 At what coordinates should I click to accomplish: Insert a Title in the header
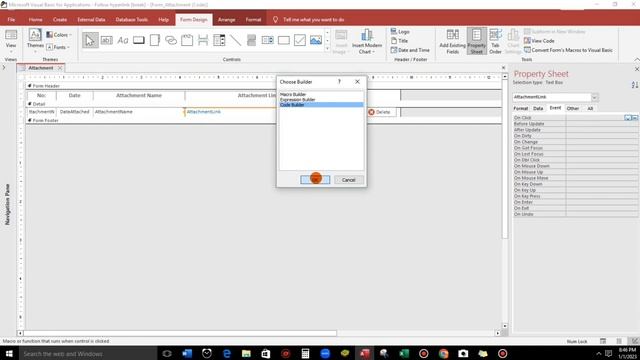(399, 41)
